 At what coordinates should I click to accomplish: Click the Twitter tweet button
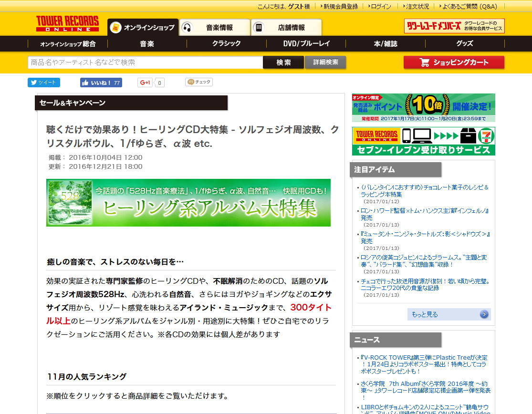click(x=43, y=83)
